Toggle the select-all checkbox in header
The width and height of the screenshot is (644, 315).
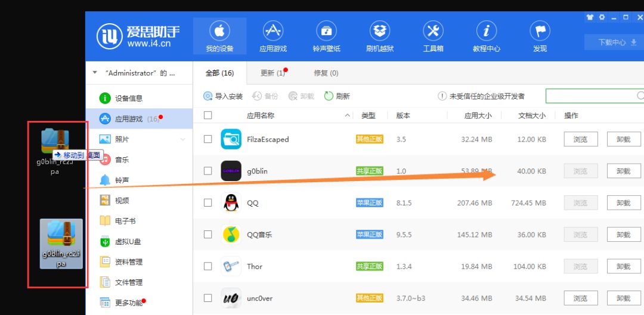click(x=208, y=116)
